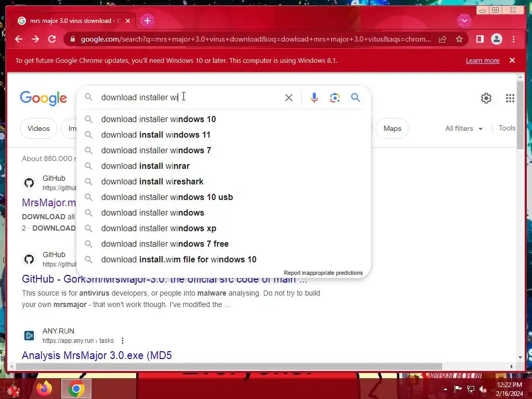Click the muted volume tray icon
This screenshot has width=532, height=399.
[x=483, y=389]
